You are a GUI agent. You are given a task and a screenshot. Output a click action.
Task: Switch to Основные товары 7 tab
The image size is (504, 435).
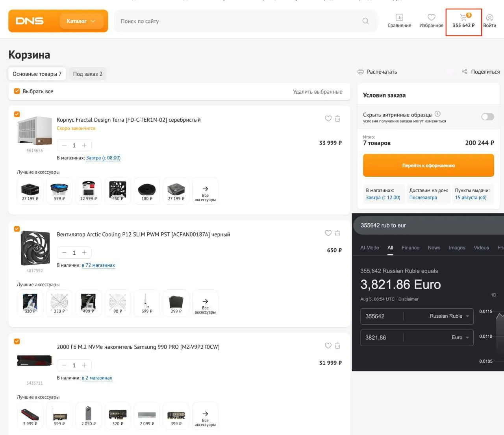[x=37, y=74]
